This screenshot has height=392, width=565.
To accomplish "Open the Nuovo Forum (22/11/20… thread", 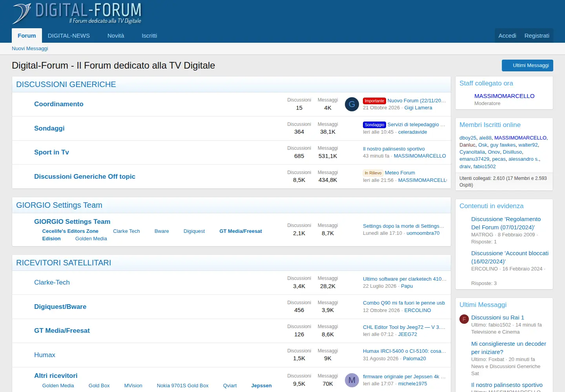I will click(x=417, y=101).
